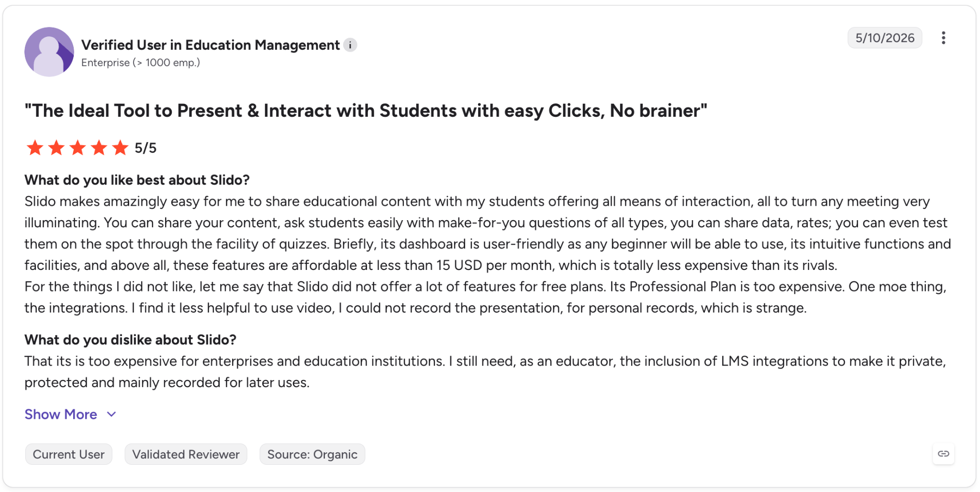Viewport: 980px width, 492px height.
Task: Expand review with Show More link
Action: (x=61, y=414)
